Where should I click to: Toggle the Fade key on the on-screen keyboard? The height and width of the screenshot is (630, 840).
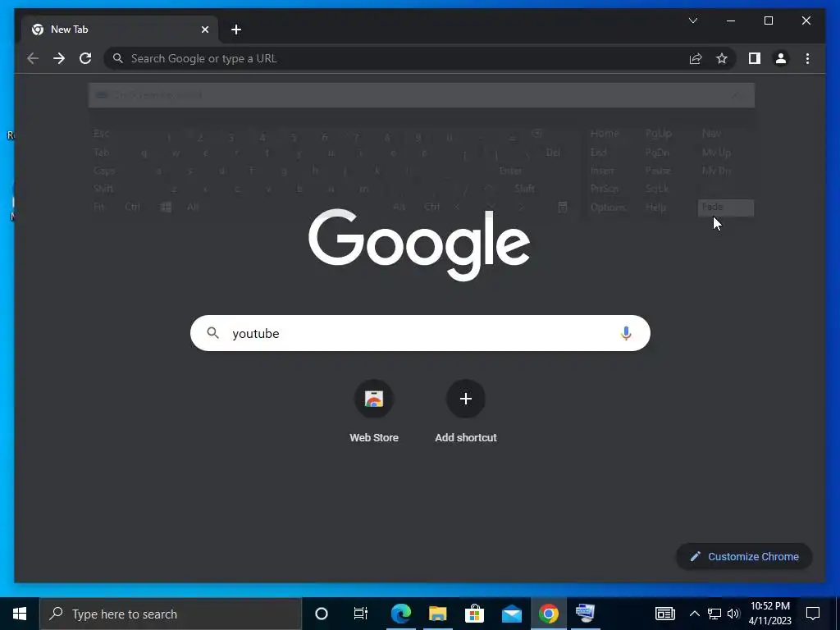[726, 208]
